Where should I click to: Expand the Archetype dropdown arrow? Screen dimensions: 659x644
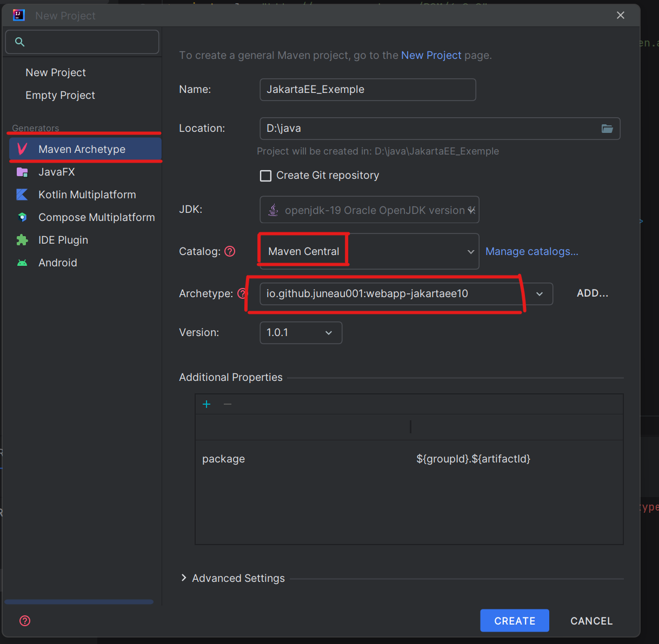click(539, 294)
